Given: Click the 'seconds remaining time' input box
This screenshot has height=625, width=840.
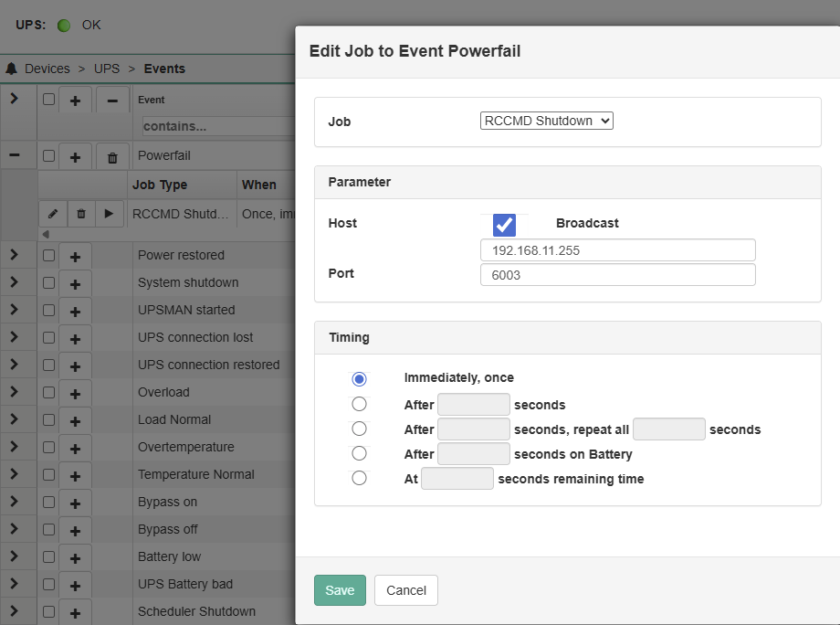Looking at the screenshot, I should 457,478.
